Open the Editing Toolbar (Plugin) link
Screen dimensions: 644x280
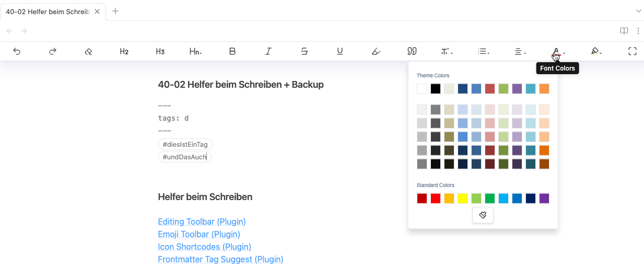(202, 221)
